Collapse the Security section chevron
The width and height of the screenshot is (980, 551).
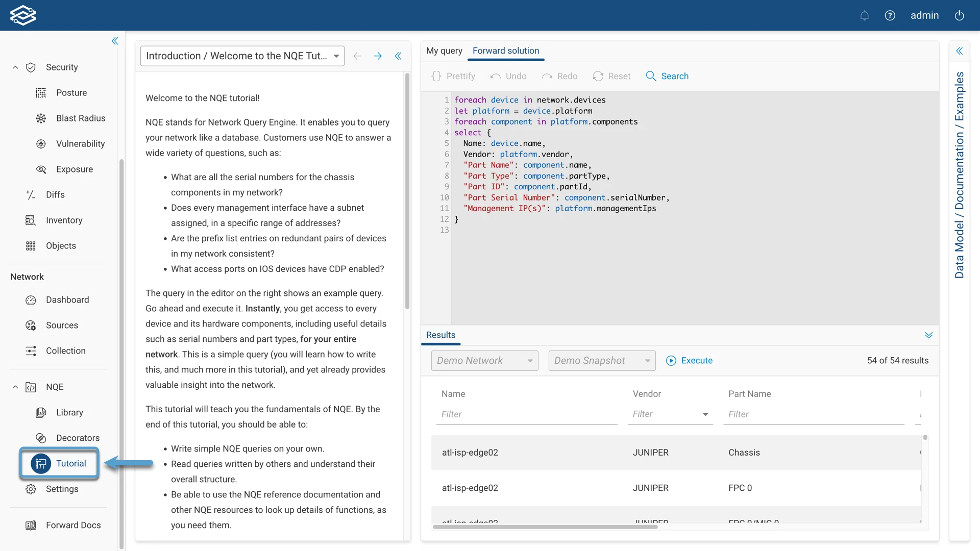(x=15, y=67)
